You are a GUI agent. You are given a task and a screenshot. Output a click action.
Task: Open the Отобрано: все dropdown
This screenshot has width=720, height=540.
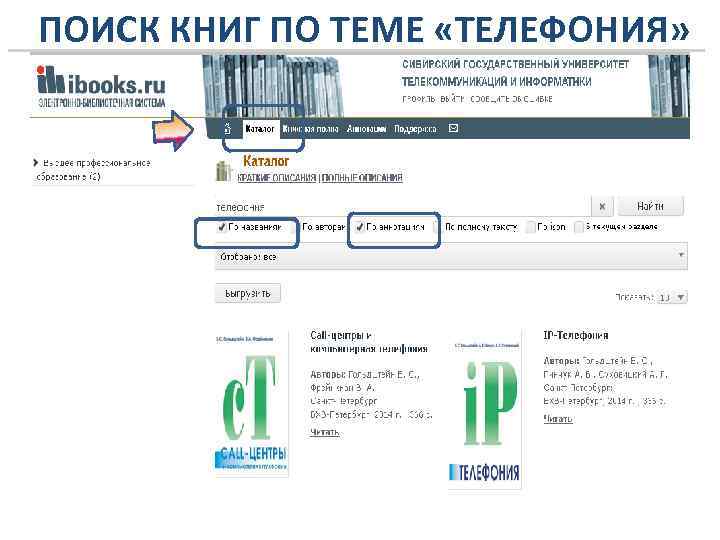tap(451, 256)
